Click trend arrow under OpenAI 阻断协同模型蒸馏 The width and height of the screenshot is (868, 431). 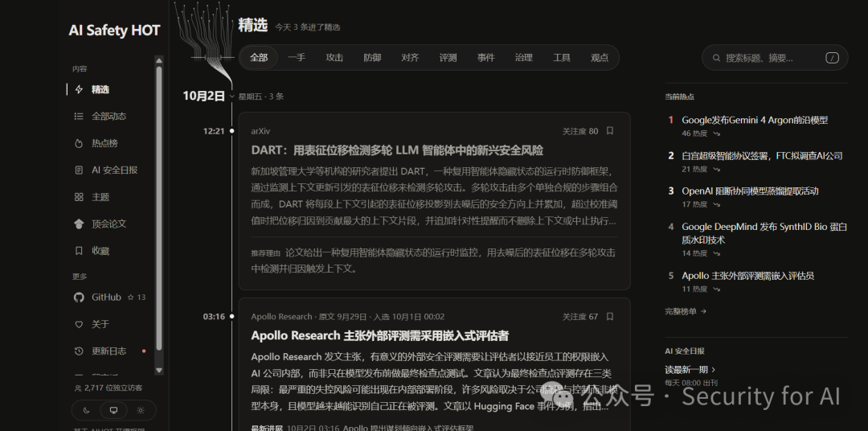(x=716, y=205)
